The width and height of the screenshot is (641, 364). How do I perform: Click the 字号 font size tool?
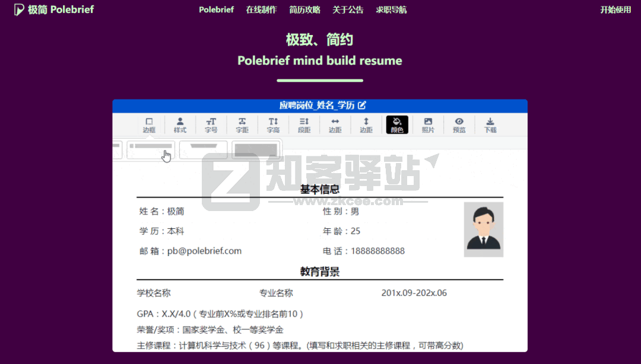(x=211, y=124)
